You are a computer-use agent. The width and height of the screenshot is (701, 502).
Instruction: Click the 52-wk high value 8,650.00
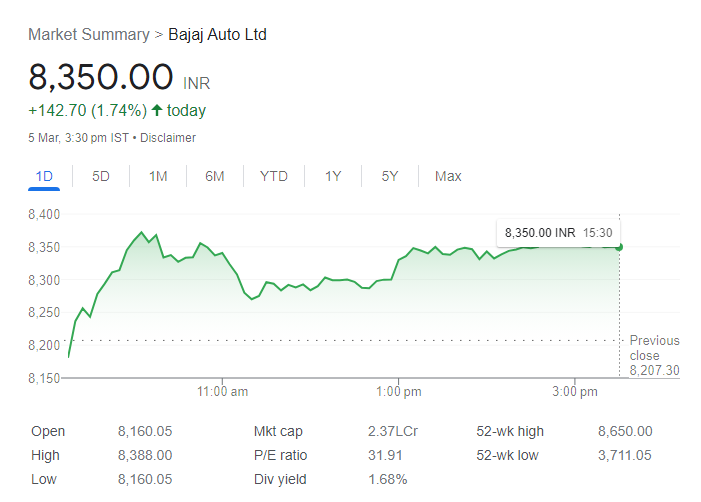625,431
